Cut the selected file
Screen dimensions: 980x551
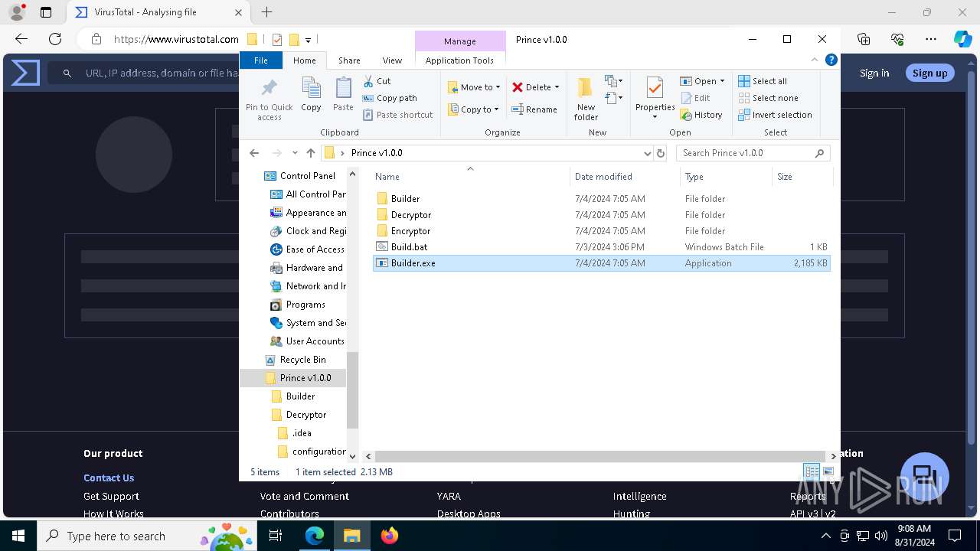[x=377, y=81]
